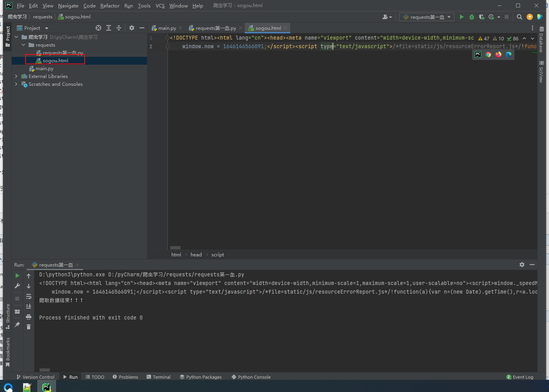The image size is (549, 392).
Task: Click the restore layout icon in the Run panel
Action: 17,312
